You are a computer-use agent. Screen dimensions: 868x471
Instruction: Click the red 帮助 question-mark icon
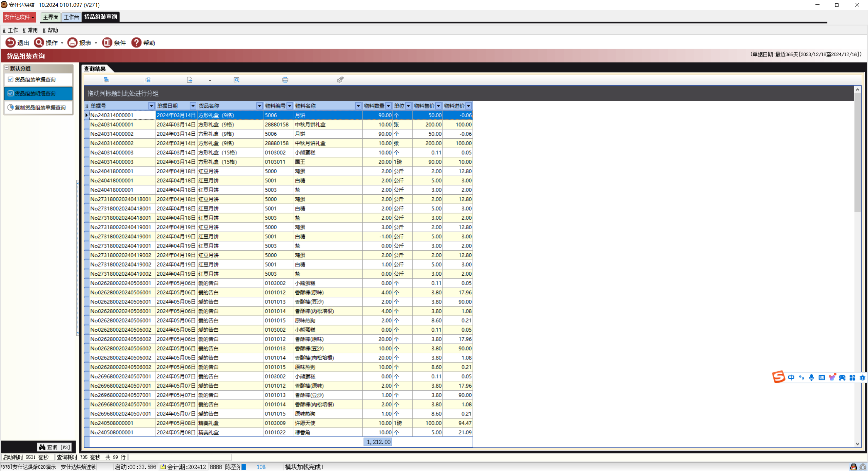click(136, 42)
